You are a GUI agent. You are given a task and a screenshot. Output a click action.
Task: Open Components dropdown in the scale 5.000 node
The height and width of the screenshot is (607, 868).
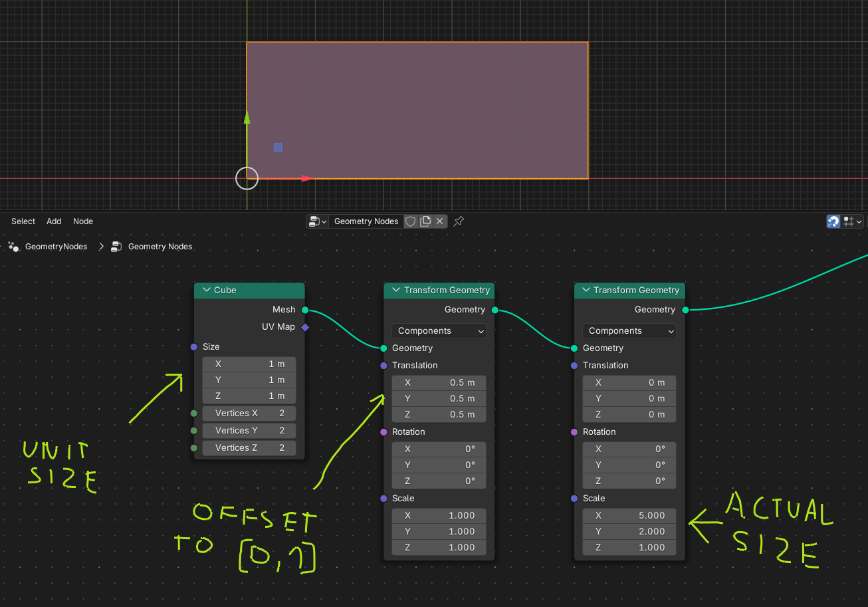tap(629, 330)
